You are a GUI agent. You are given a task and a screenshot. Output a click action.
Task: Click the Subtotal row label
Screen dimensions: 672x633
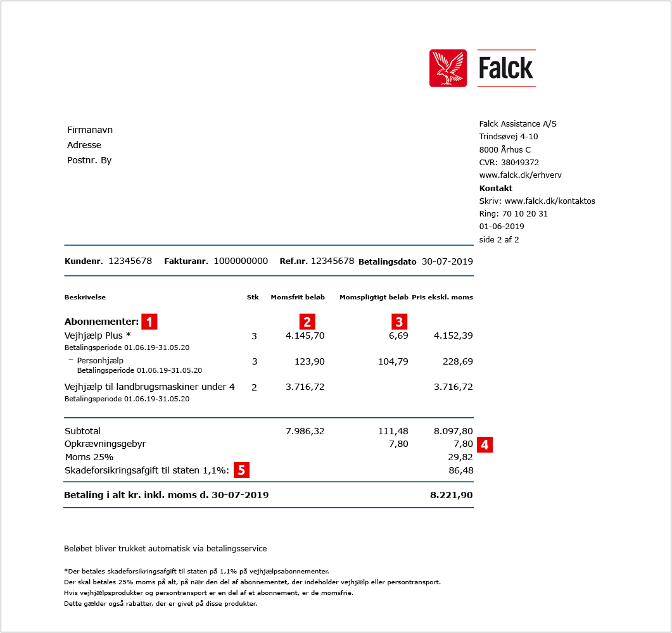[x=83, y=431]
